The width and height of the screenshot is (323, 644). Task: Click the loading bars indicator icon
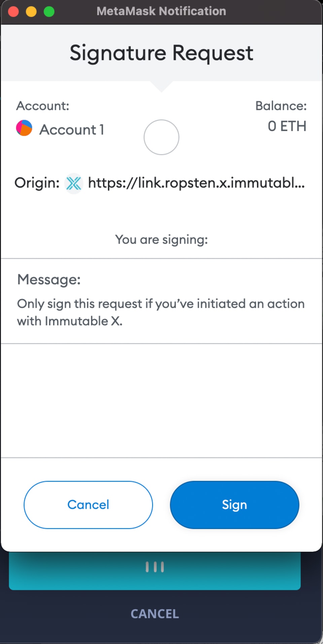(x=155, y=567)
